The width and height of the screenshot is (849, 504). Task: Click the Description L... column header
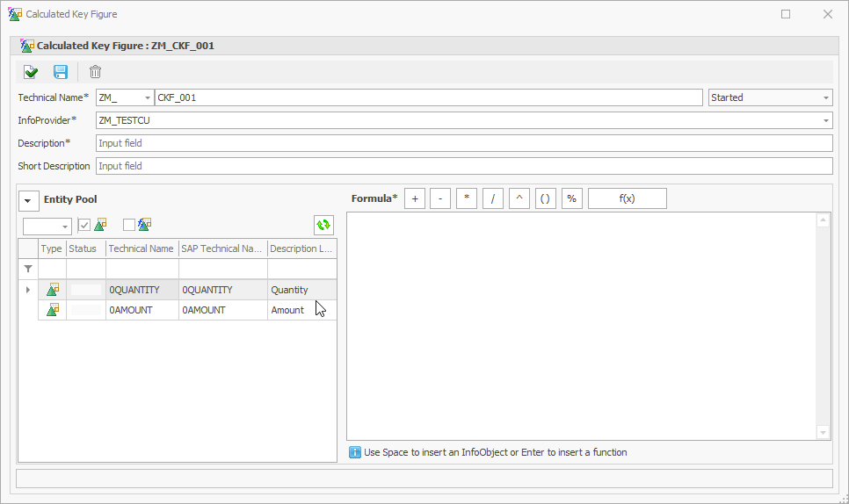pos(300,248)
